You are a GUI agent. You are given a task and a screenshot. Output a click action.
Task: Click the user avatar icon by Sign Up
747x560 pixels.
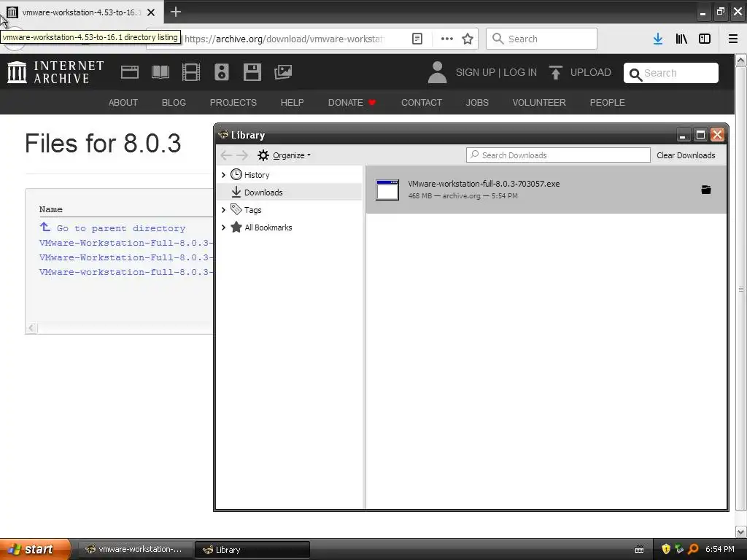437,72
